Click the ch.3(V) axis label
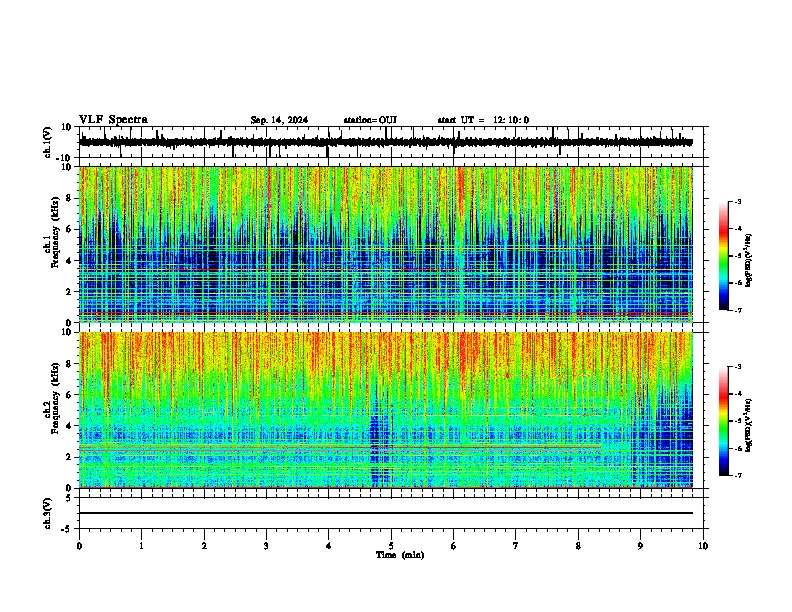The height and width of the screenshot is (612, 792). tap(48, 513)
